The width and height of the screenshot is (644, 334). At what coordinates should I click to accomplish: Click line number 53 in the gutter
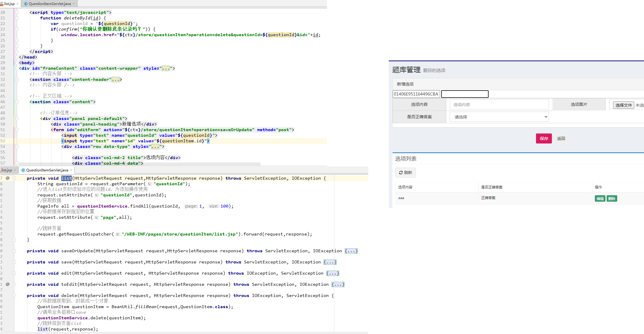tap(2, 141)
